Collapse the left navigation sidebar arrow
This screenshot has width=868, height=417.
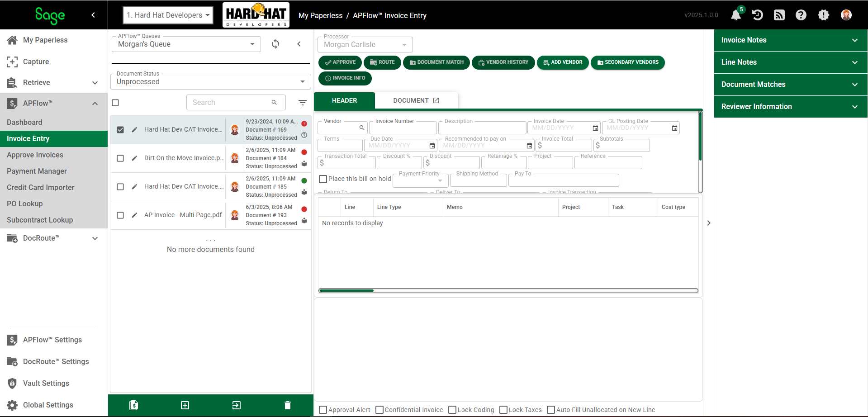point(93,15)
